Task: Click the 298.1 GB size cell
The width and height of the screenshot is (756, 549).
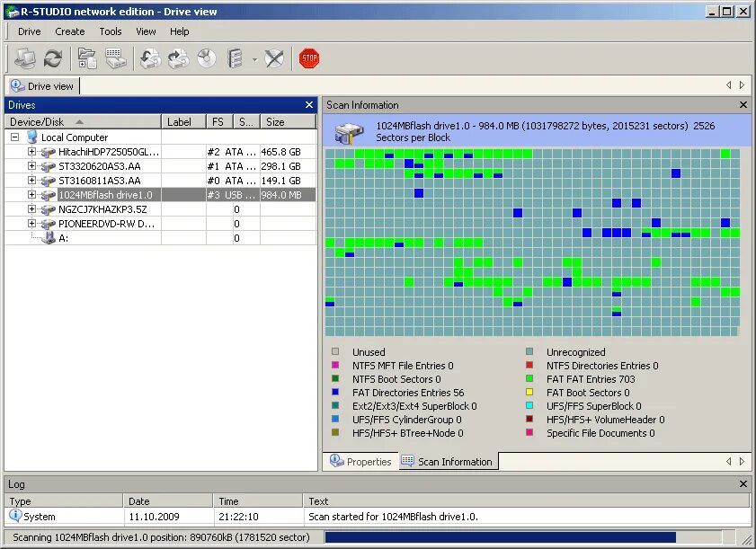Action: [x=288, y=166]
